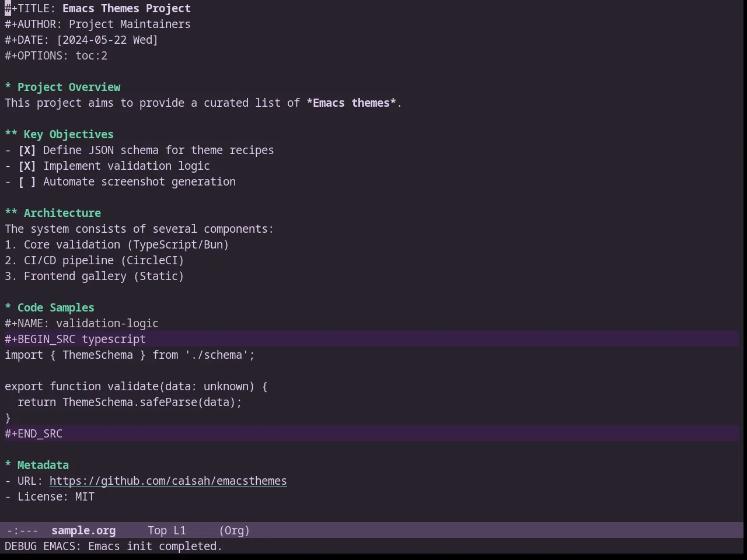Toggle the 'Define JSON schema' checkbox
The width and height of the screenshot is (747, 560).
pyautogui.click(x=27, y=150)
